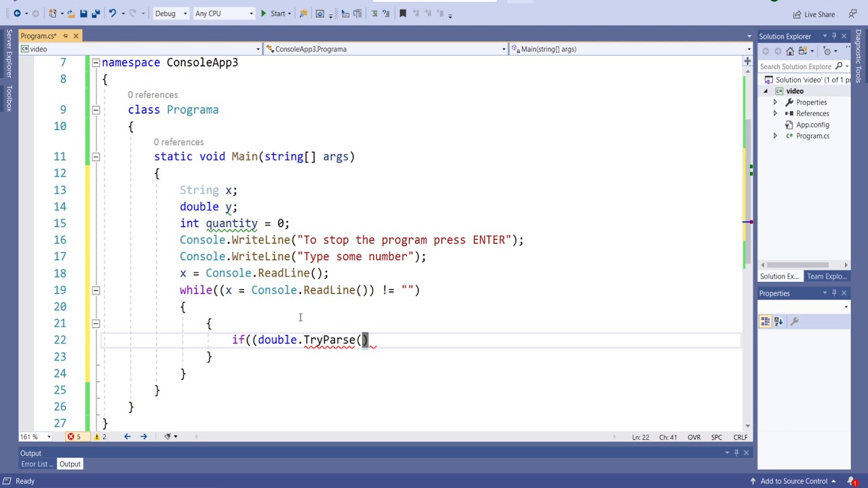Viewport: 868px width, 488px height.
Task: Select the Solution Explorer bottom tab
Action: tap(779, 276)
